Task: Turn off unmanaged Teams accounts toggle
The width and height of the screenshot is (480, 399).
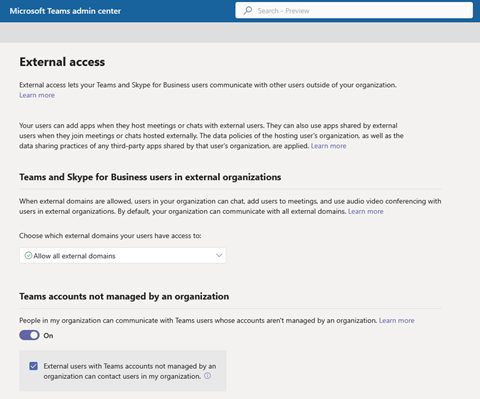Action: pos(29,335)
